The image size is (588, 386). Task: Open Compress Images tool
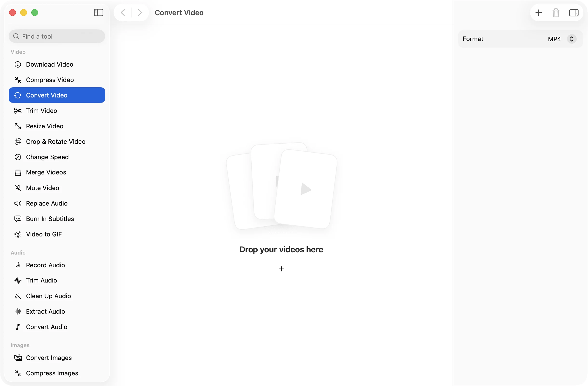tap(57, 373)
